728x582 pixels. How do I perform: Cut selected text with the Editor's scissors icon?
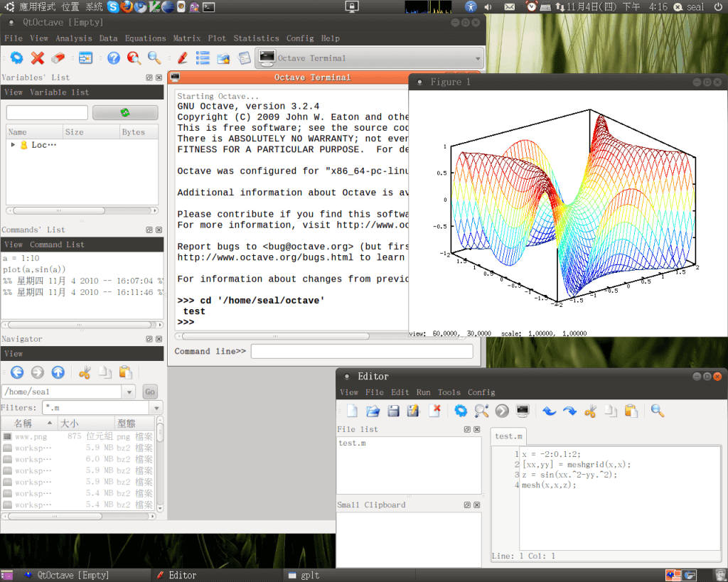point(591,411)
